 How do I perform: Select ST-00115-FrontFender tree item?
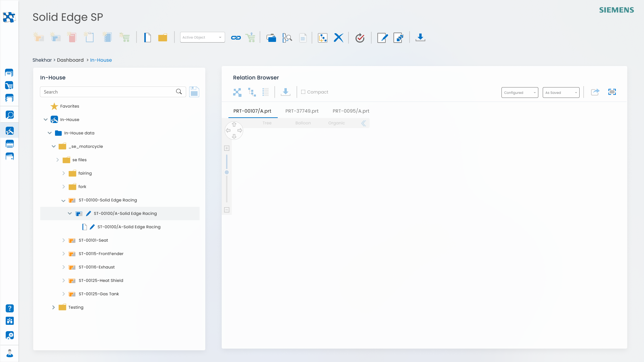pyautogui.click(x=101, y=254)
